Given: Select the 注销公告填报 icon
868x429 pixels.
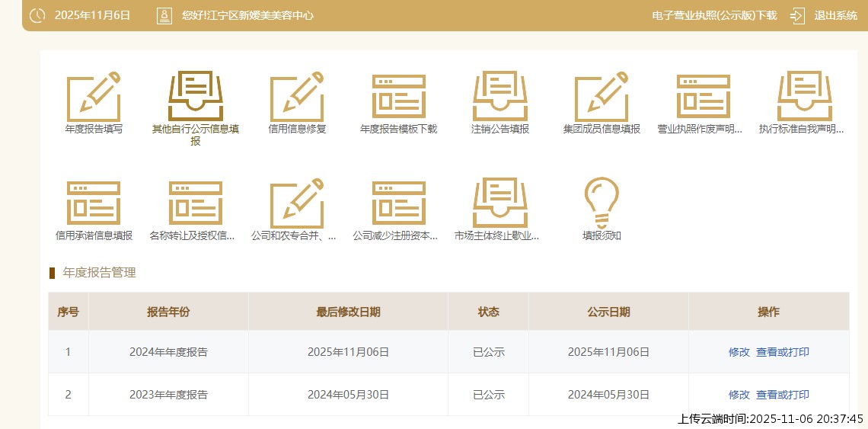Looking at the screenshot, I should coord(499,98).
